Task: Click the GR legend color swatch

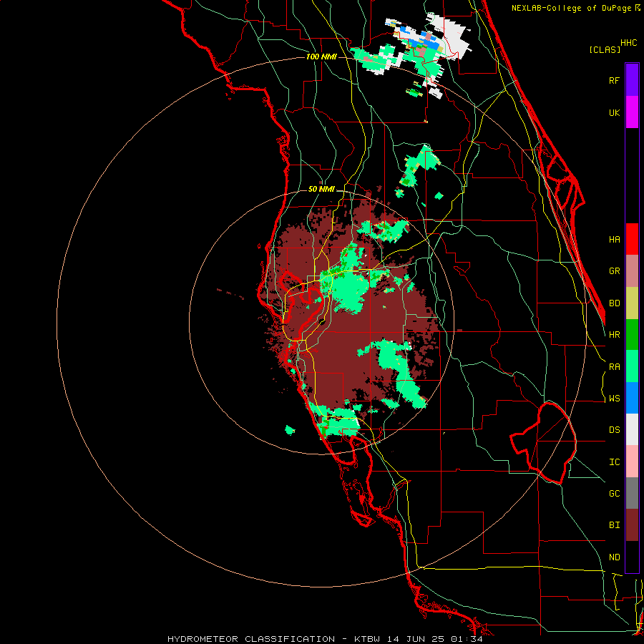Action: coord(632,271)
